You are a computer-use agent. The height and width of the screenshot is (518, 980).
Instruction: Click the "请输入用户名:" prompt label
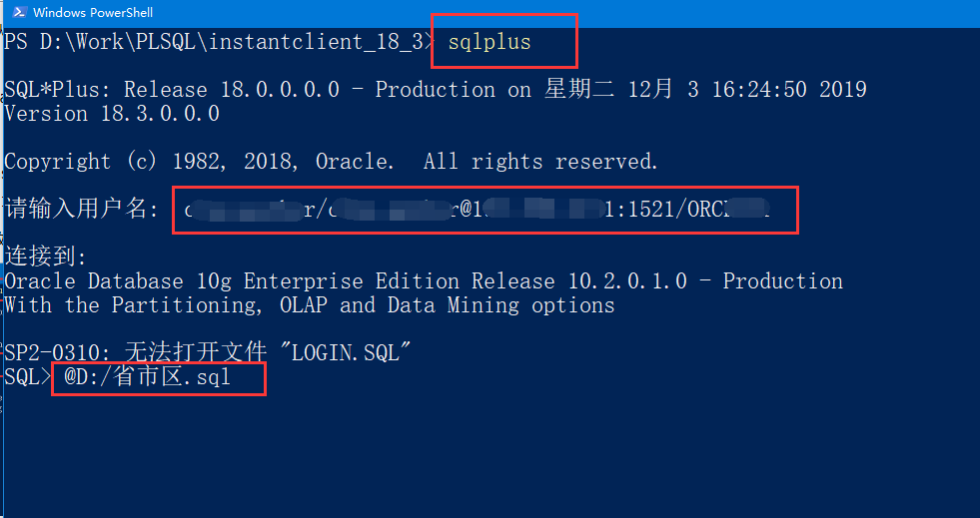coord(81,210)
